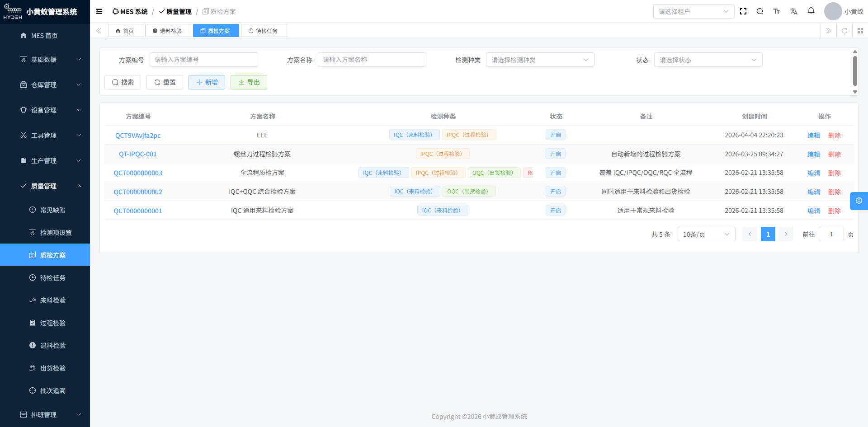Switch to the 首页 tab
Screen dimensions: 868x427
click(125, 31)
